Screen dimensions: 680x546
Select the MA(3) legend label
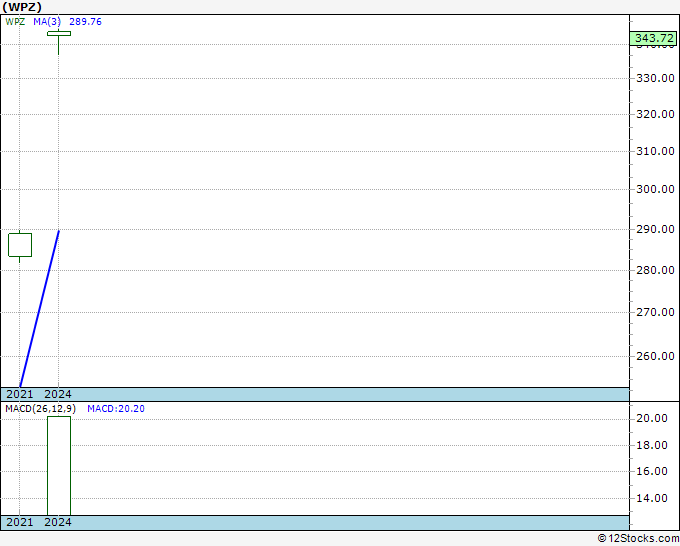pyautogui.click(x=47, y=22)
